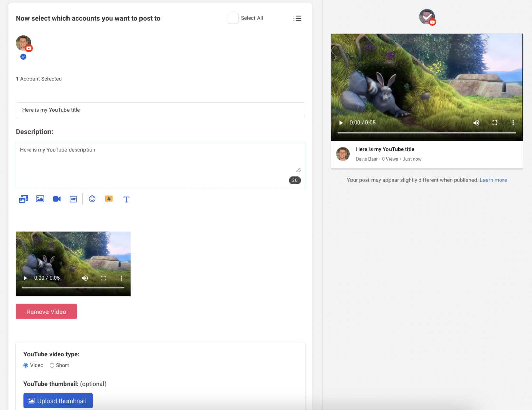Select the Short radio option
This screenshot has width=532, height=410.
tap(52, 365)
